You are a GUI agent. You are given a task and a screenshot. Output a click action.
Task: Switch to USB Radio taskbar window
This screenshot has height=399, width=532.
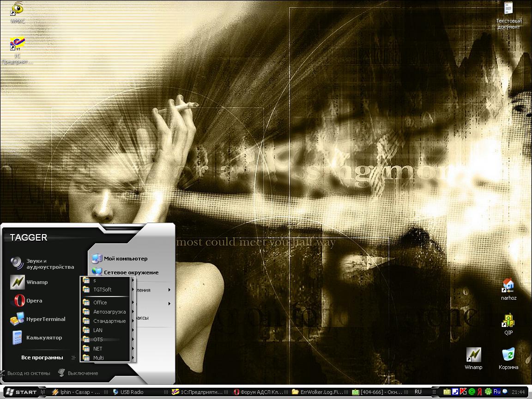point(131,392)
